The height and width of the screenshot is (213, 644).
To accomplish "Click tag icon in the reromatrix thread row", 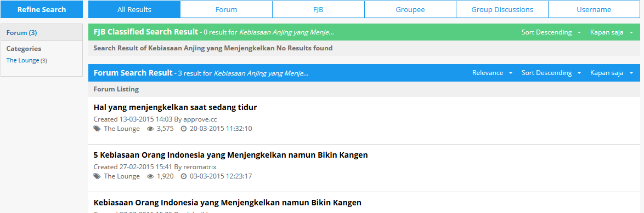I will click(x=97, y=176).
